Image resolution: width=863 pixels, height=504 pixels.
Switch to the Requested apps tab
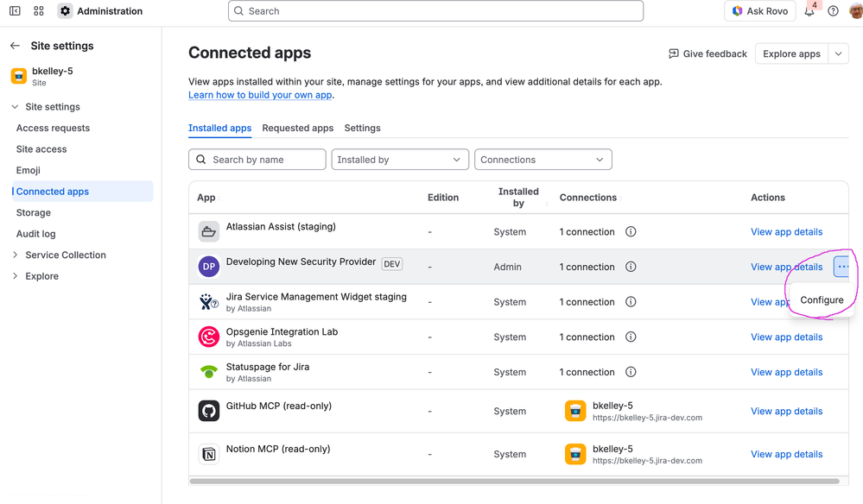point(298,128)
